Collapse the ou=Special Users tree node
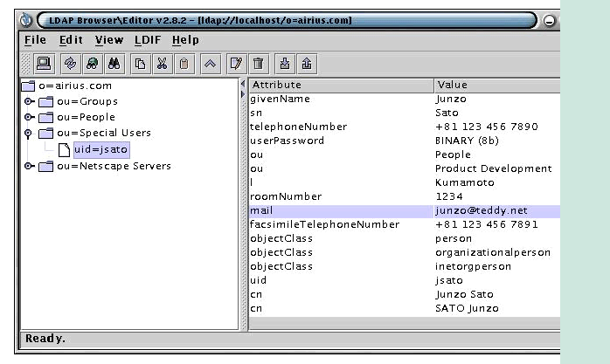This screenshot has width=610, height=364. coord(28,134)
